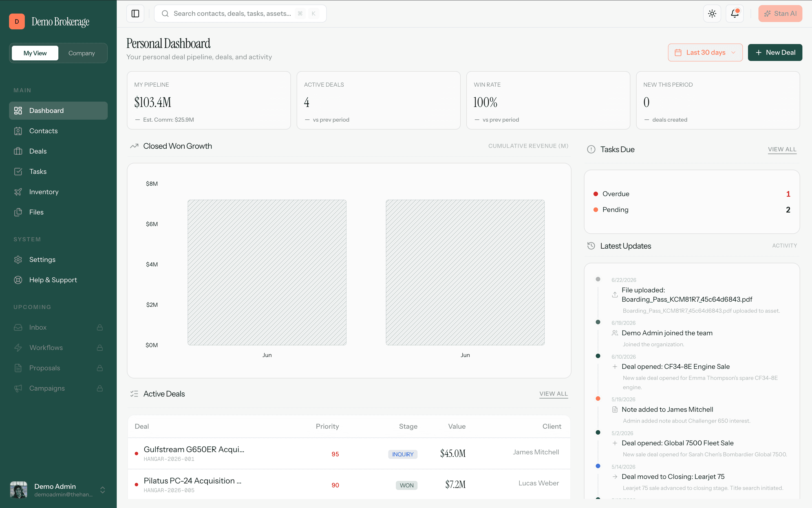Focus the search contacts, deals, tasks field
Viewport: 812px width, 508px height.
tap(240, 14)
